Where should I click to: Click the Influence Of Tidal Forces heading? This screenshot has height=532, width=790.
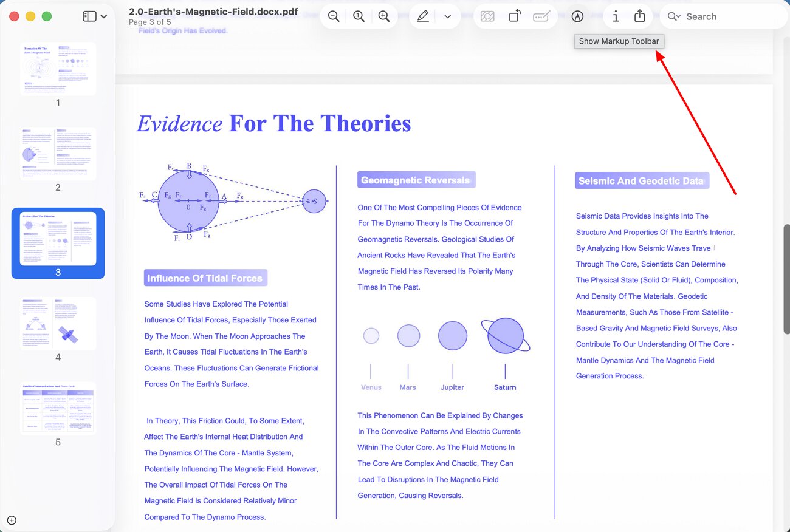(205, 278)
